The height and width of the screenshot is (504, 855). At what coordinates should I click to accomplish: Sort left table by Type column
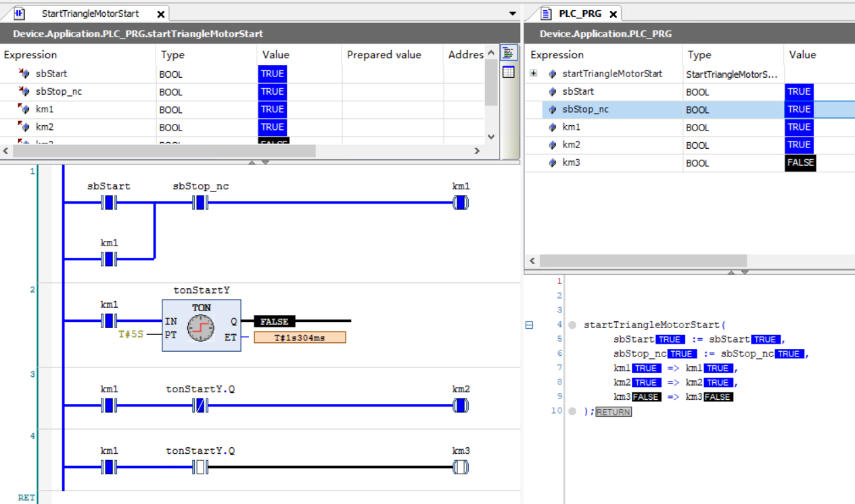(x=206, y=55)
